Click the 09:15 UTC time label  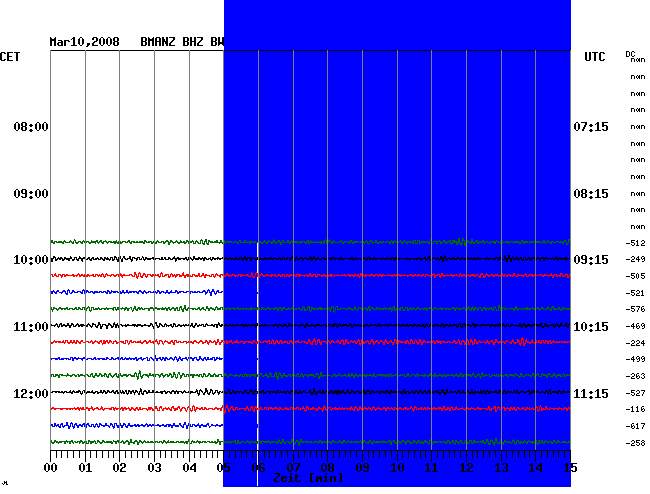point(591,260)
